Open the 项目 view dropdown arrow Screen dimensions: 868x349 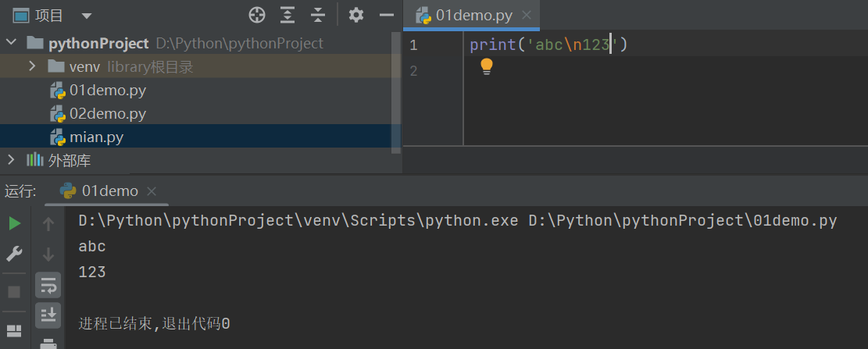(x=86, y=16)
